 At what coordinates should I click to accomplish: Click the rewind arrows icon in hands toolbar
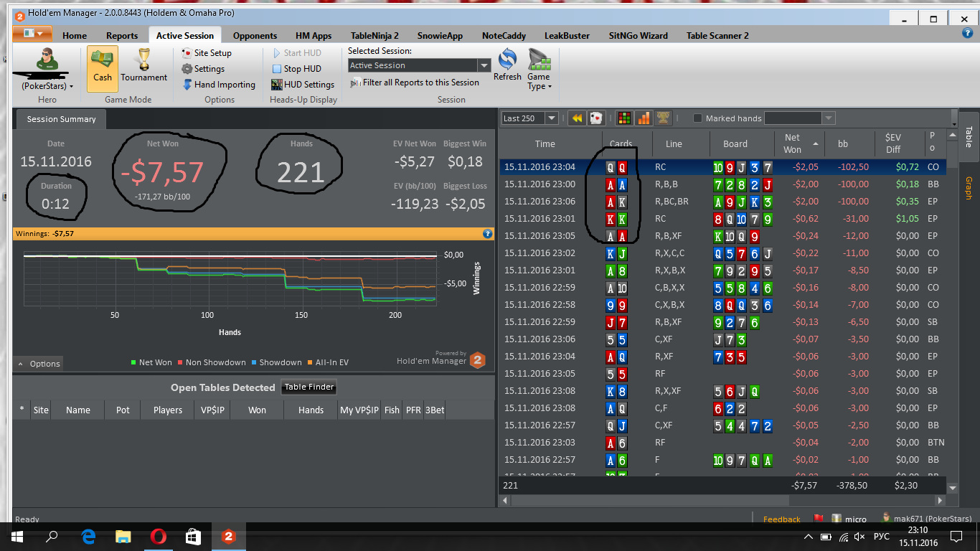pos(576,118)
